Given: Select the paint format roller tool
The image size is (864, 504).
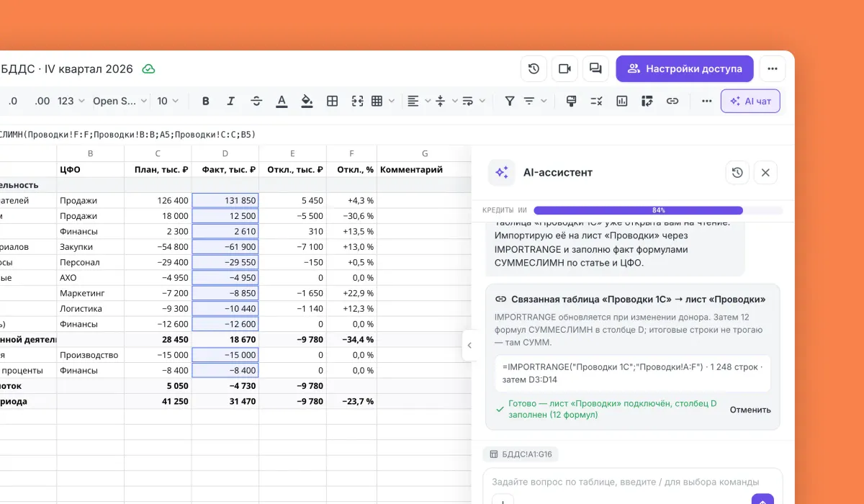Looking at the screenshot, I should pyautogui.click(x=572, y=102).
